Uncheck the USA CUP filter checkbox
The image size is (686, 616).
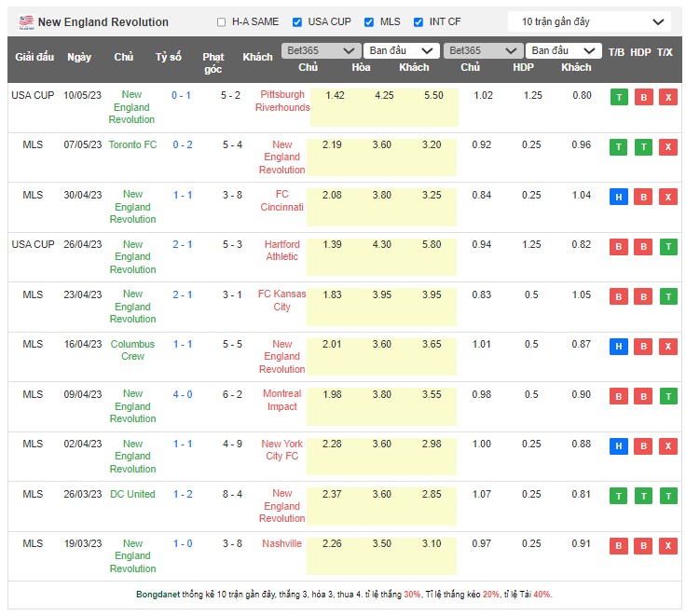click(x=296, y=22)
